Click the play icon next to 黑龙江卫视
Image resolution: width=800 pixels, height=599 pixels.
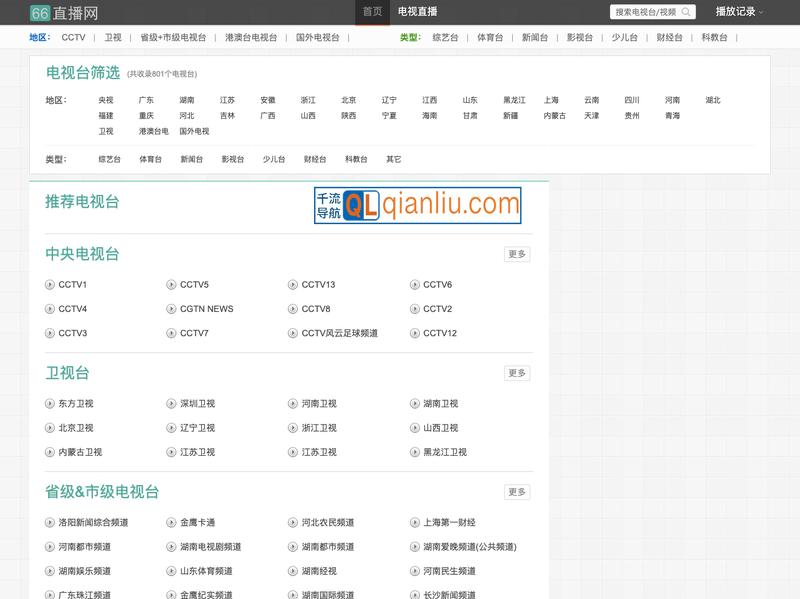416,452
